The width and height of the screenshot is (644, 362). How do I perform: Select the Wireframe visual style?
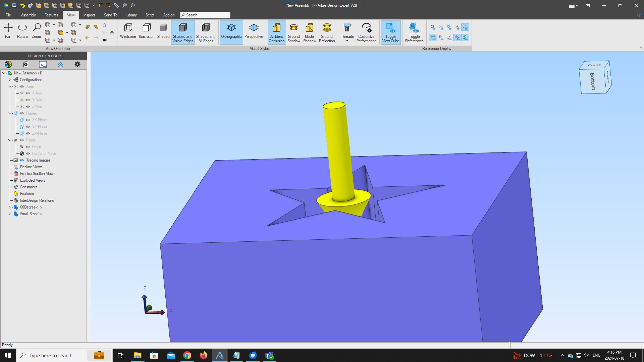point(128,32)
